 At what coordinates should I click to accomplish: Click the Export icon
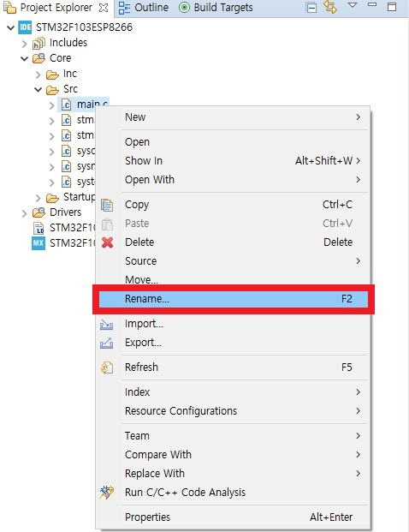[x=106, y=344]
